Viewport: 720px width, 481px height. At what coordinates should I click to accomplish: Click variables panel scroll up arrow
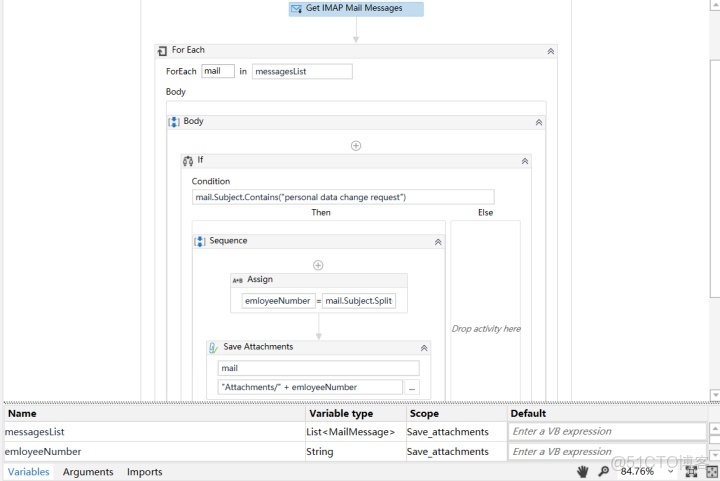[714, 428]
